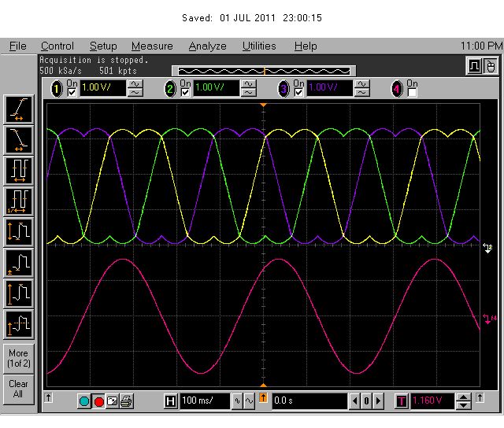Screen dimensions: 504x428
Task: Click the More (1 of 2) button
Action: point(18,358)
